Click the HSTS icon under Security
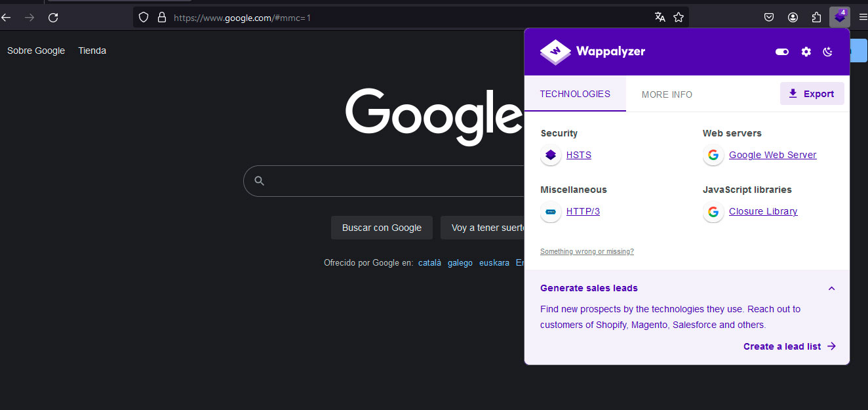 pyautogui.click(x=551, y=155)
